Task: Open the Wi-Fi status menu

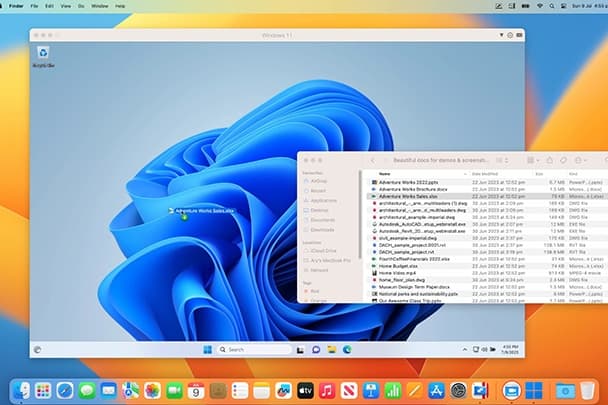Action: click(540, 6)
